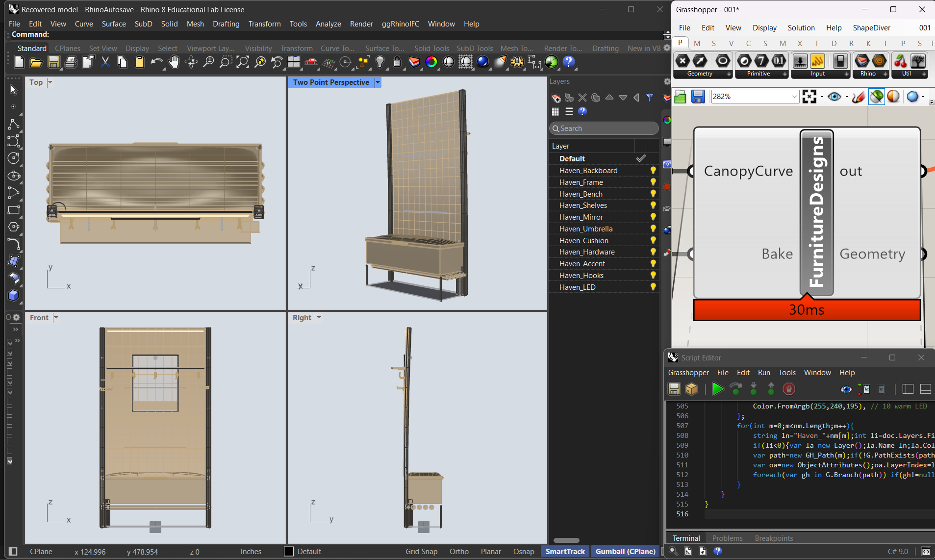
Task: Toggle Grid Snap in status bar
Action: click(421, 552)
